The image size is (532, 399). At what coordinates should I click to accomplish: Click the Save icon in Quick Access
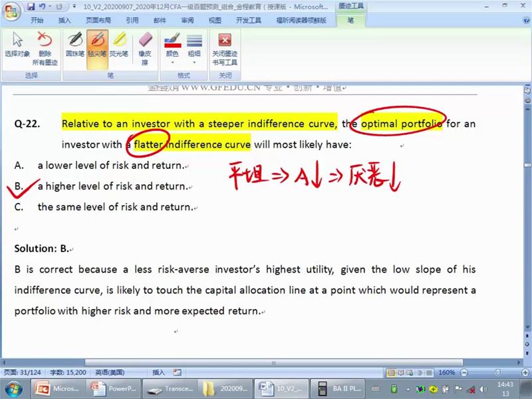(x=31, y=7)
